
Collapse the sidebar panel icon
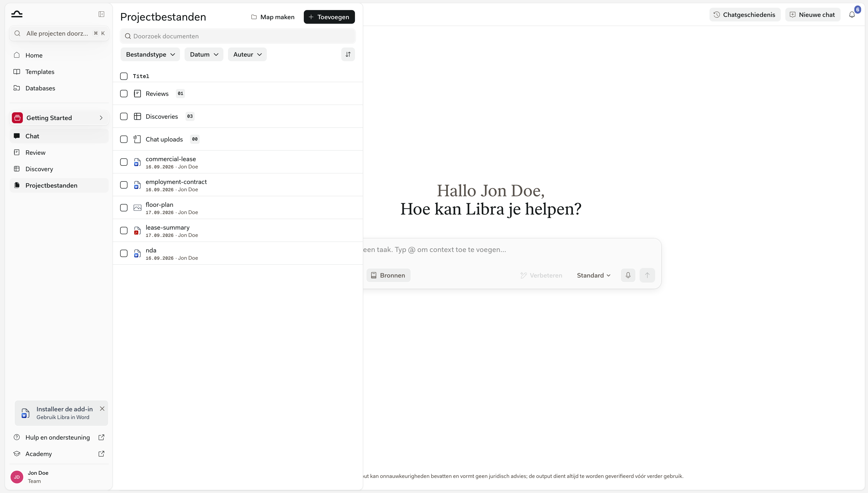click(101, 14)
